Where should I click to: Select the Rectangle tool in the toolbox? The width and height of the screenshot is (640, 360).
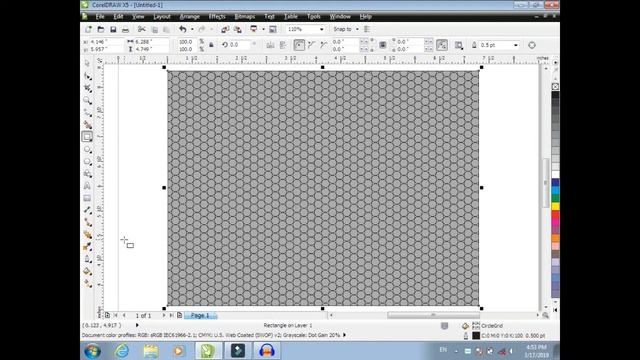coord(87,137)
